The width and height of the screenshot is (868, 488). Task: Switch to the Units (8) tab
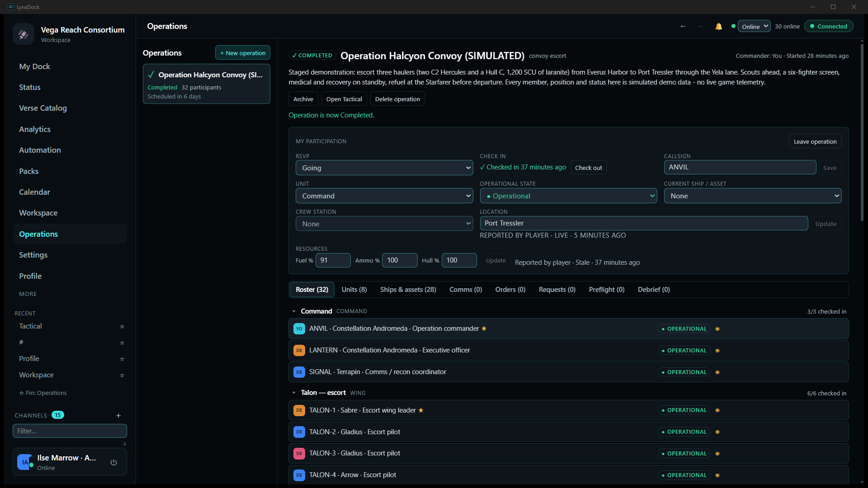coord(354,290)
